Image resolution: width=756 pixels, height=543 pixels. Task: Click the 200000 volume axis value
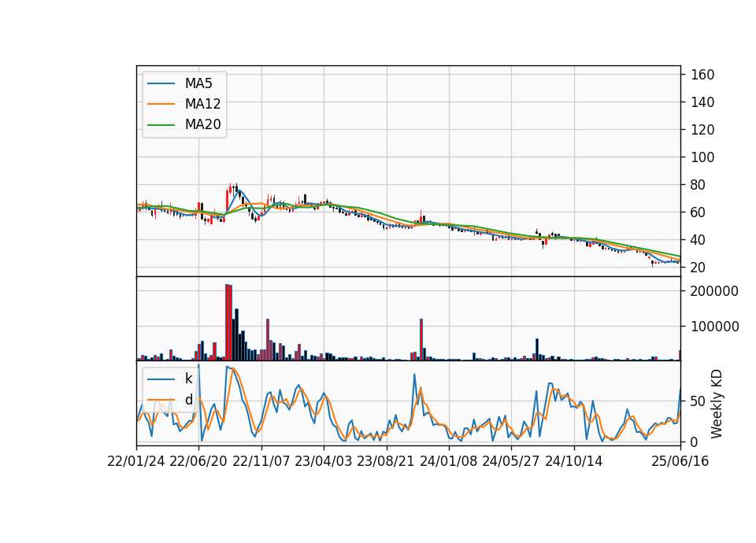714,291
